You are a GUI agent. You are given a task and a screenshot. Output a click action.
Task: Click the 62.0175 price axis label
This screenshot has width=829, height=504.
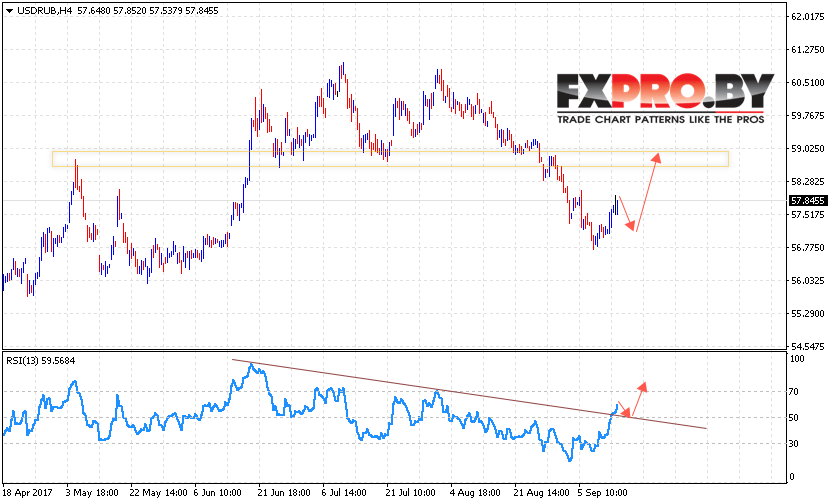click(807, 17)
